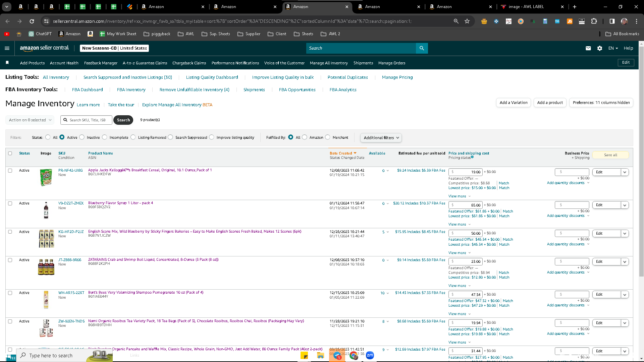The height and width of the screenshot is (362, 644).
Task: Bookmark this page with the star icon
Action: [467, 21]
